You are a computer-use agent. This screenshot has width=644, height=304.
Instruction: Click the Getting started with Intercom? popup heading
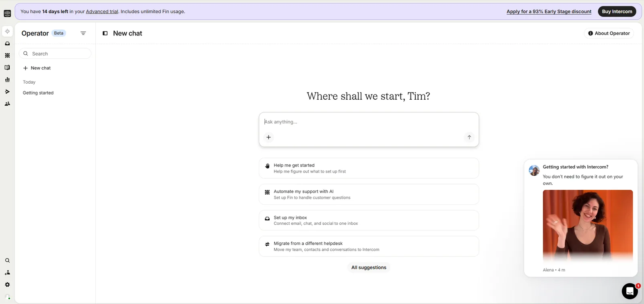[576, 167]
